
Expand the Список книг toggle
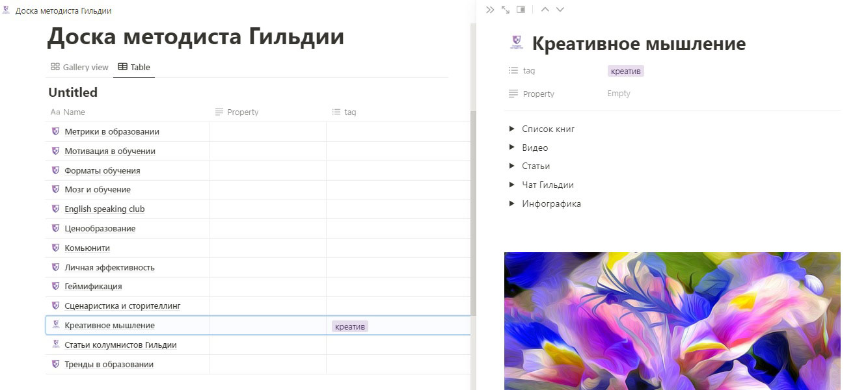(512, 129)
